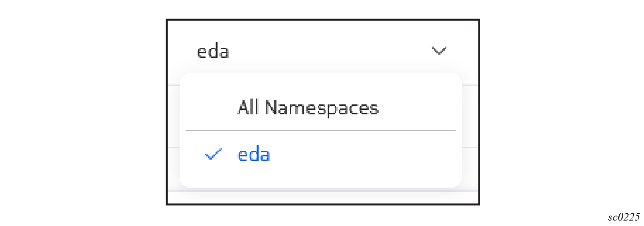The width and height of the screenshot is (644, 226).
Task: Click the chevron arrow on the namespace selector
Action: point(439,51)
